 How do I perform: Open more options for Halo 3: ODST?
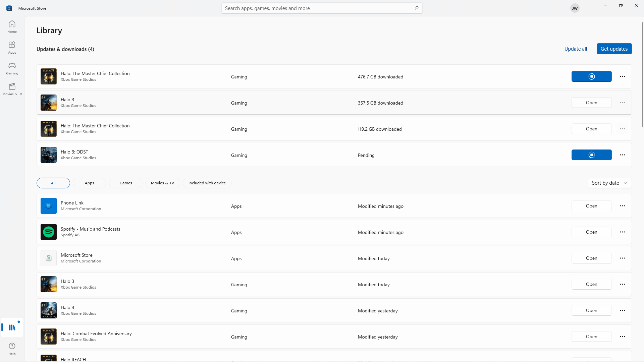click(x=623, y=155)
